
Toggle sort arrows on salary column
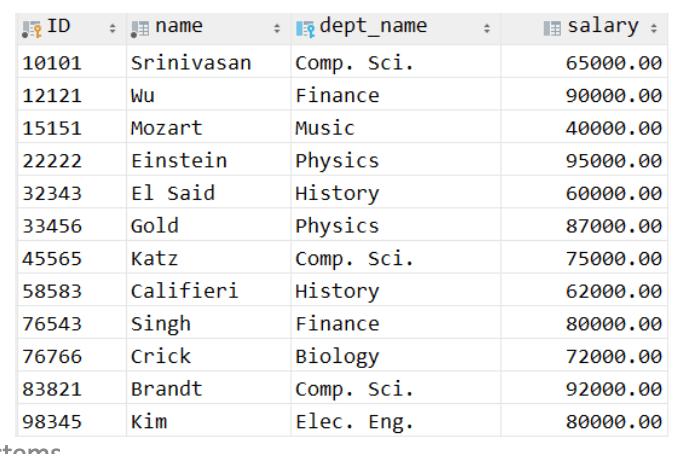[654, 29]
